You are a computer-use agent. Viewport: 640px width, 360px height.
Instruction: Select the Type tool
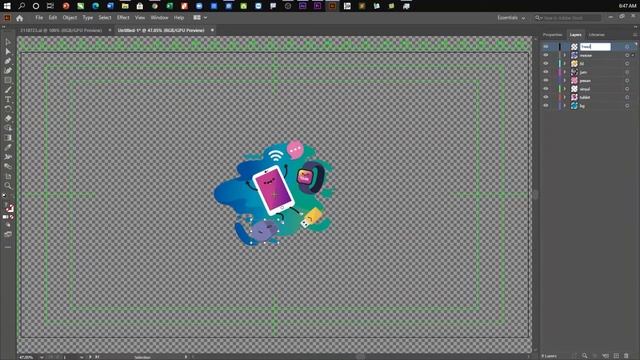[8, 99]
